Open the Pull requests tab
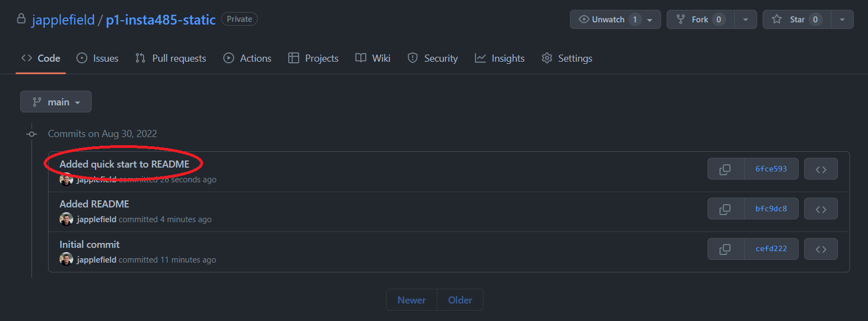Screen dimensions: 868x321 click(x=171, y=58)
